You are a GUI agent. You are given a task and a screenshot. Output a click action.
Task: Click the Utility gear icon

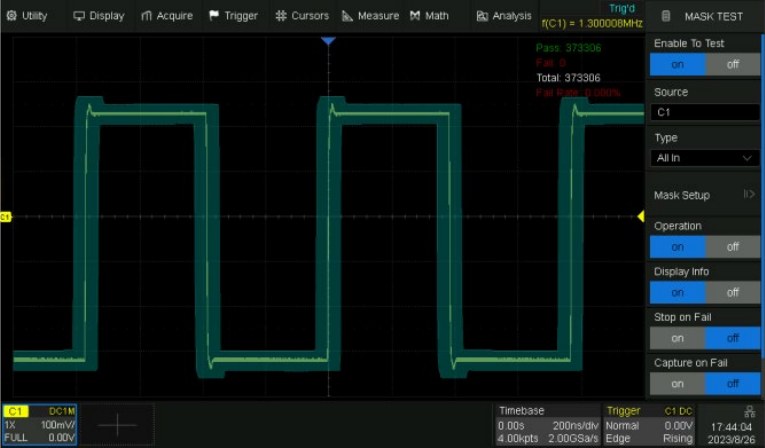[11, 16]
